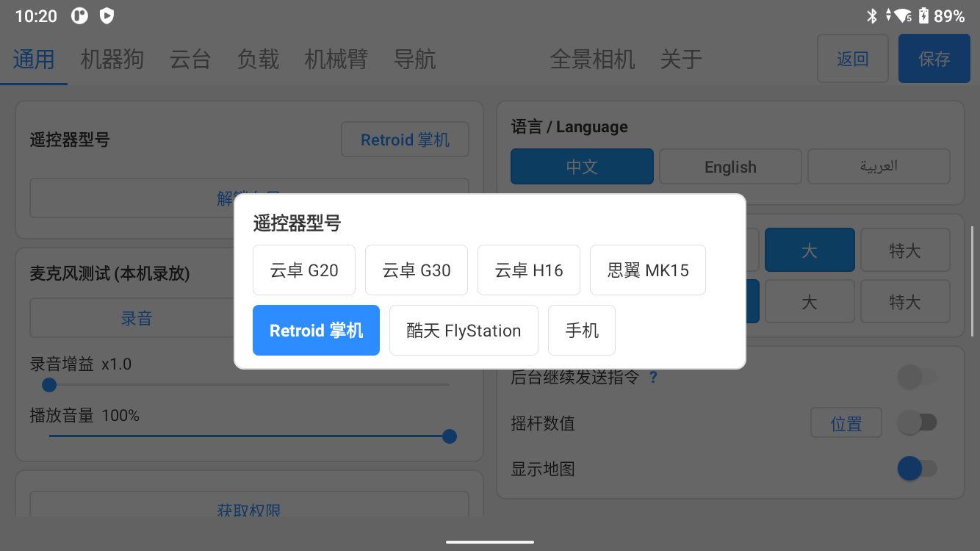Select 思翼 MK15 controller model
The height and width of the screenshot is (551, 980).
tap(648, 270)
